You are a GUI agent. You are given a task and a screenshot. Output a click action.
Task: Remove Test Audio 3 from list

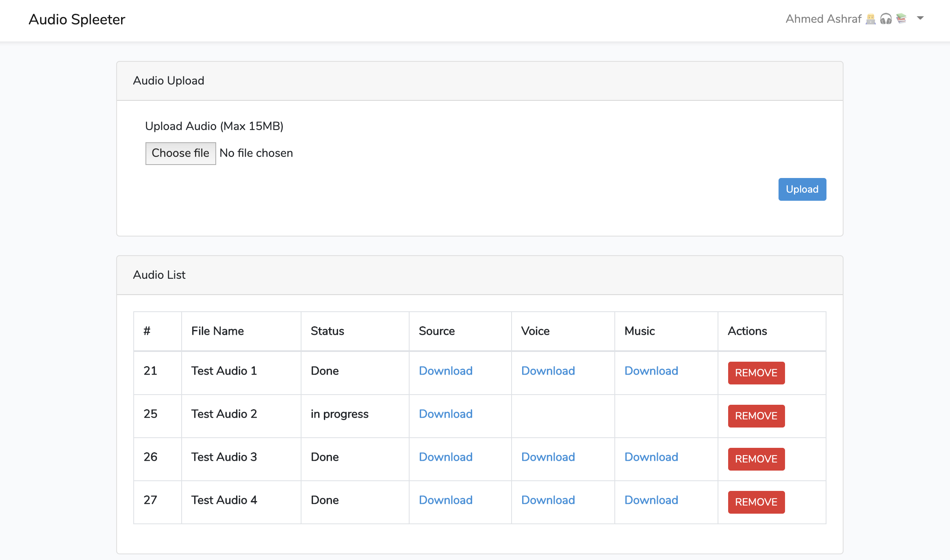pyautogui.click(x=756, y=459)
